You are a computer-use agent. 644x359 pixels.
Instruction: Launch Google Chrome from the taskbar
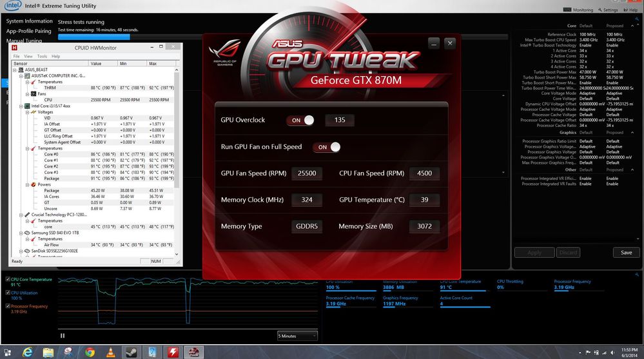point(90,352)
